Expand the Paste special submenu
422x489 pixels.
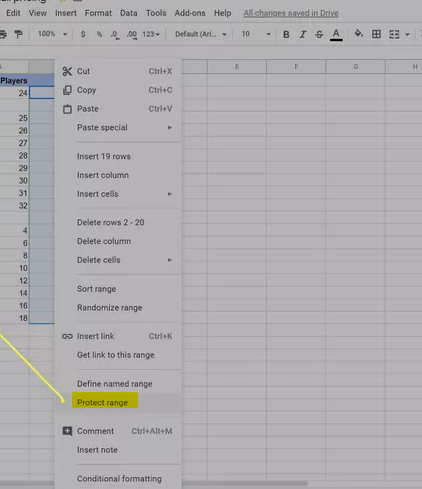coord(118,127)
